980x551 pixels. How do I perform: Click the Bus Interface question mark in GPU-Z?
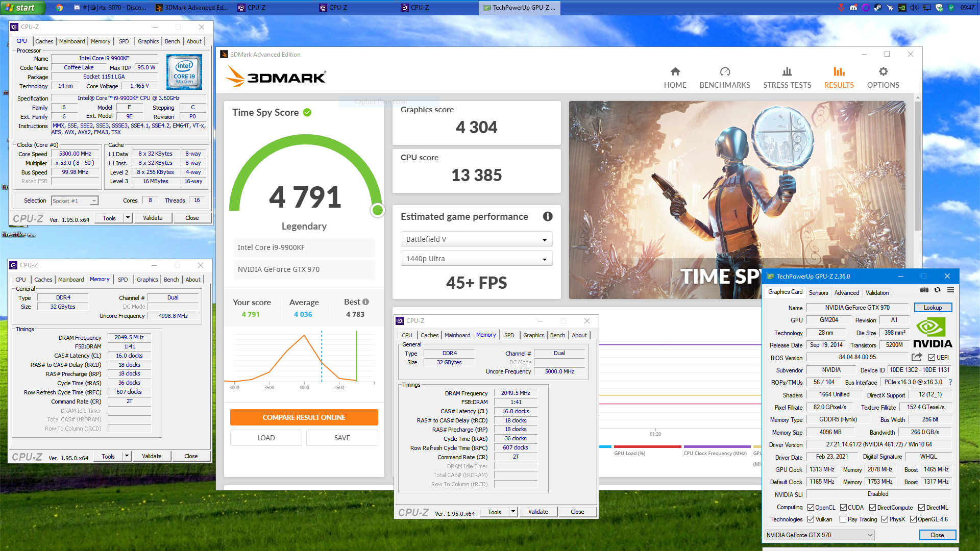(x=950, y=382)
